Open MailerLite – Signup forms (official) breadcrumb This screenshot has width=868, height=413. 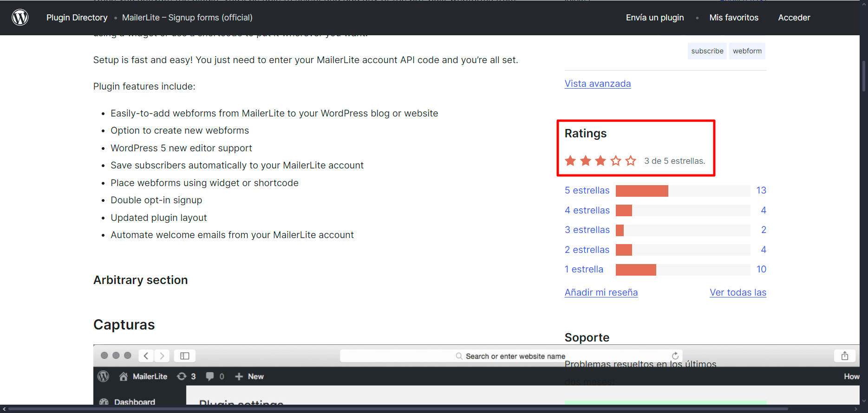click(187, 18)
